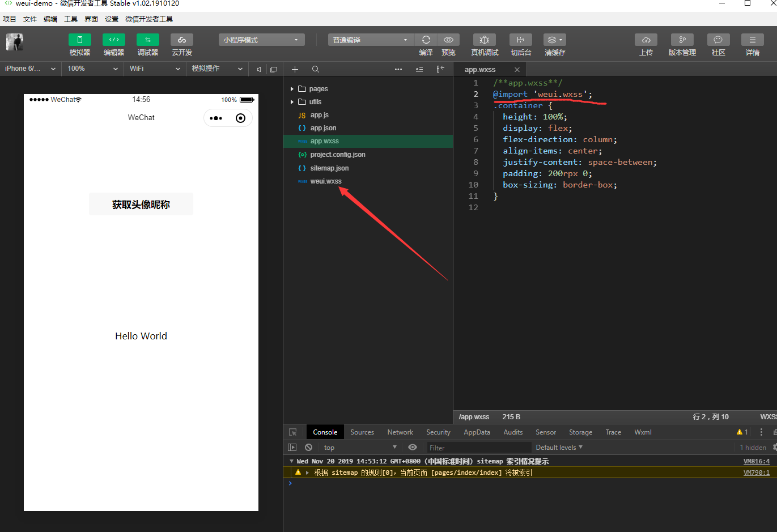Open the 编辑 menu
Image resolution: width=777 pixels, height=532 pixels.
tap(50, 19)
